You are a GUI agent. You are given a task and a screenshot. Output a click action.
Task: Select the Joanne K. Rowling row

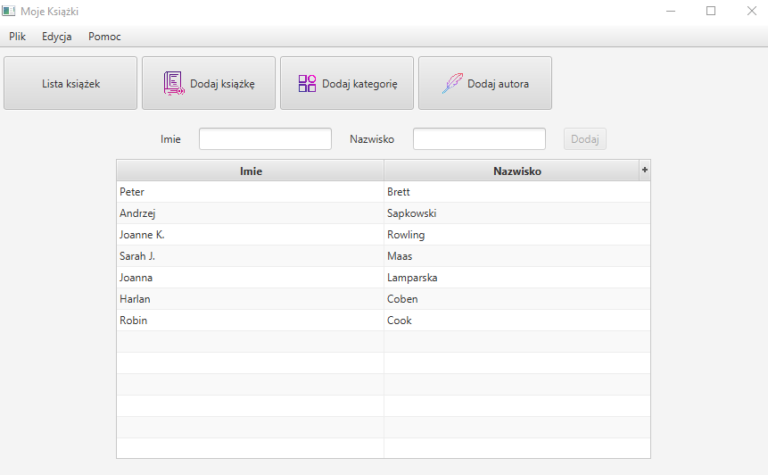click(250, 235)
